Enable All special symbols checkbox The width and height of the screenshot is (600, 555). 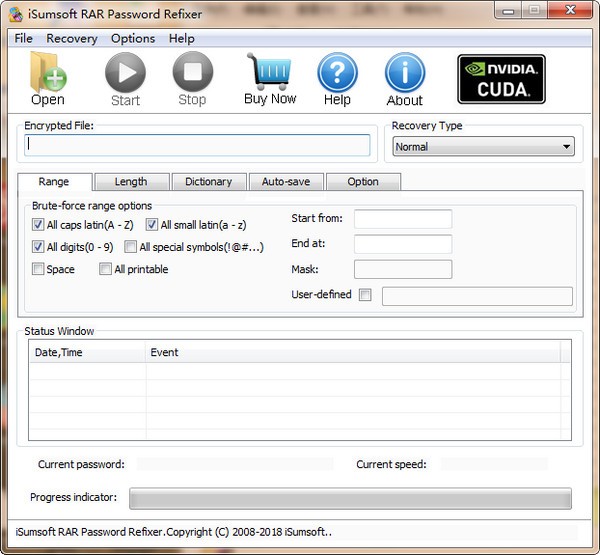click(130, 247)
